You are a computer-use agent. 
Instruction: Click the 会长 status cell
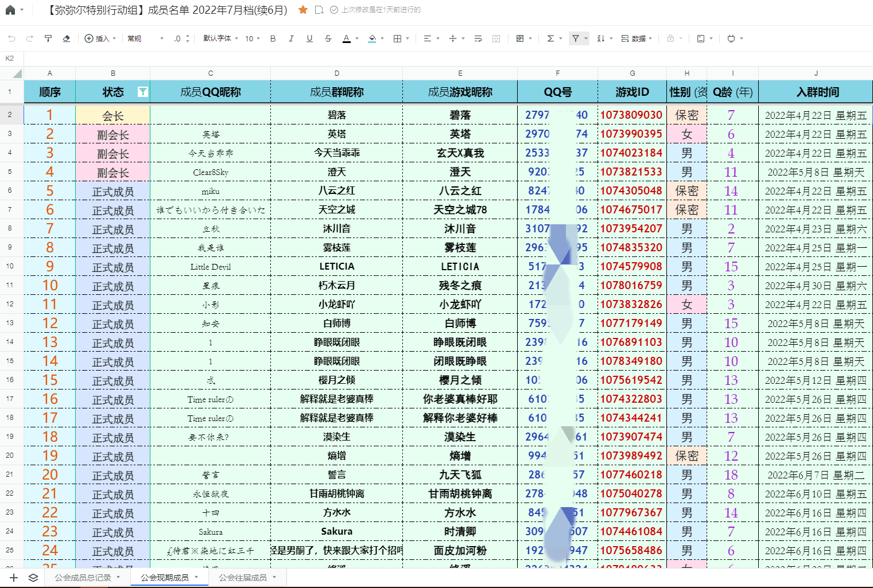click(112, 115)
